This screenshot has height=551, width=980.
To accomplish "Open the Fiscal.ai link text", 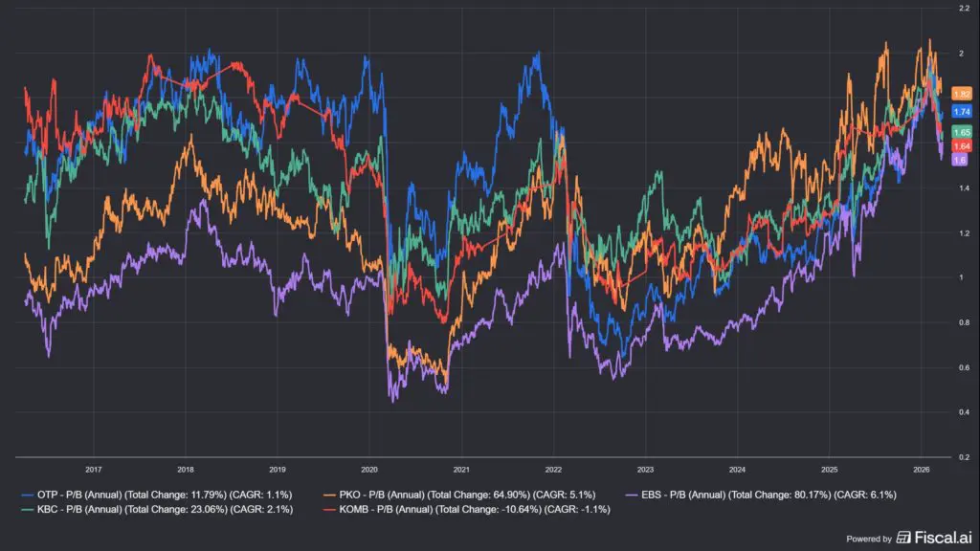I will pyautogui.click(x=943, y=538).
